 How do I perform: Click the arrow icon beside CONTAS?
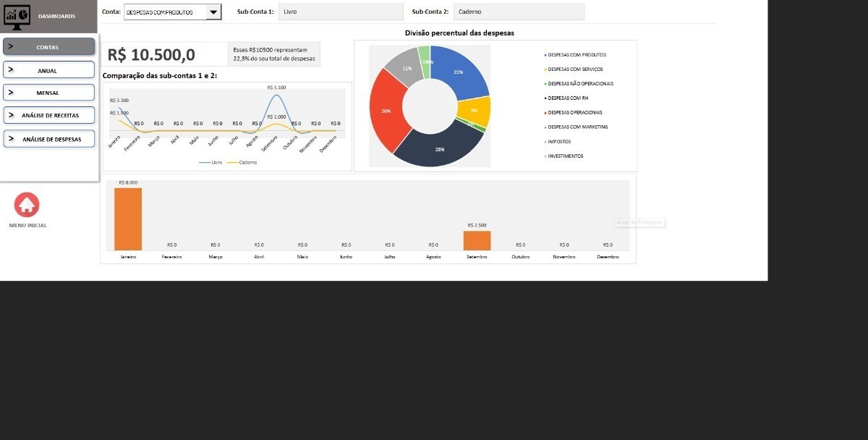click(11, 46)
